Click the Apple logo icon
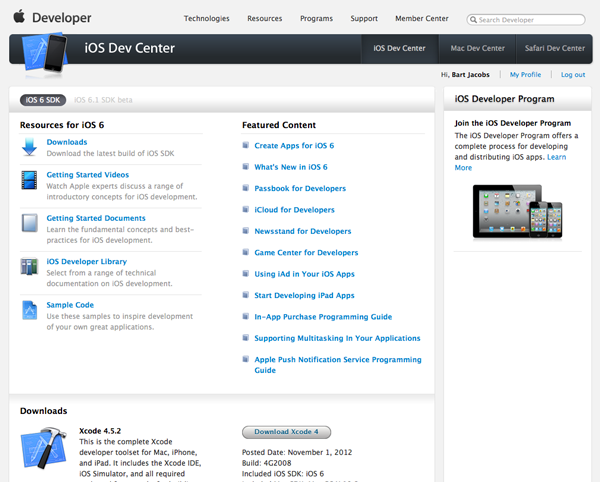The height and width of the screenshot is (482, 600). point(19,17)
